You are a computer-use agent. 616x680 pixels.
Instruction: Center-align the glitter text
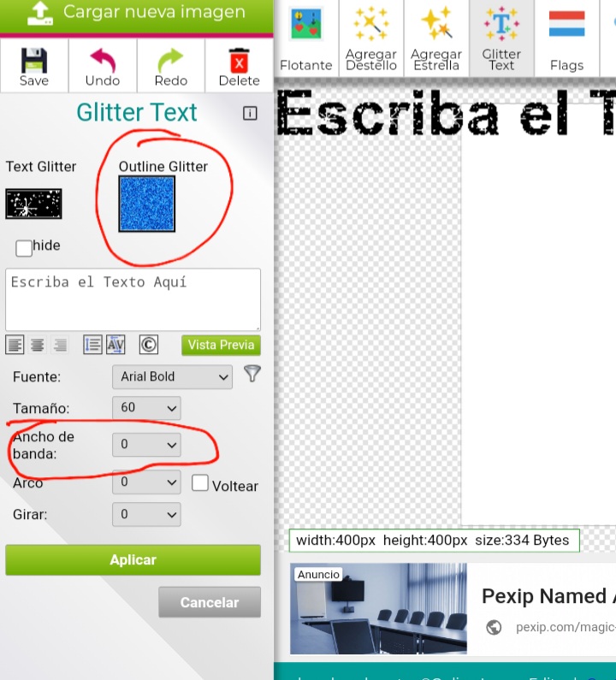pyautogui.click(x=38, y=345)
